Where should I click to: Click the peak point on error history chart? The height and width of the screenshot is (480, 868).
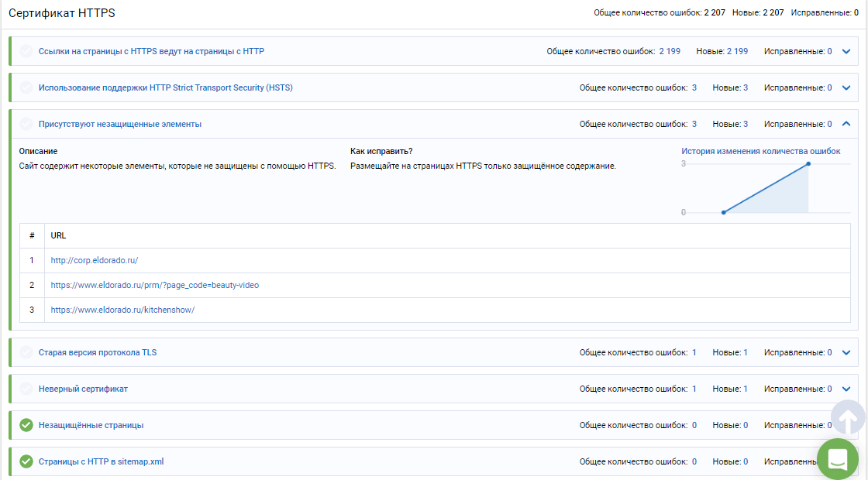pyautogui.click(x=808, y=163)
